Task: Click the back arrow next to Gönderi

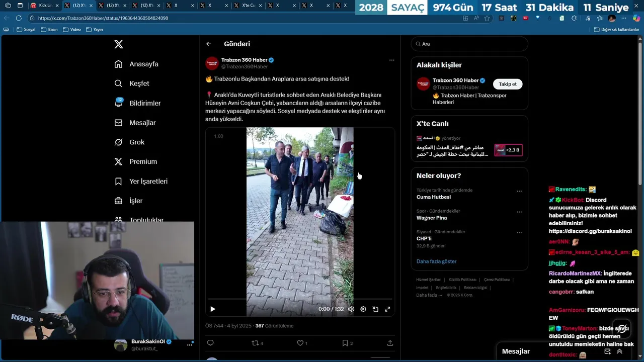Action: click(x=209, y=44)
